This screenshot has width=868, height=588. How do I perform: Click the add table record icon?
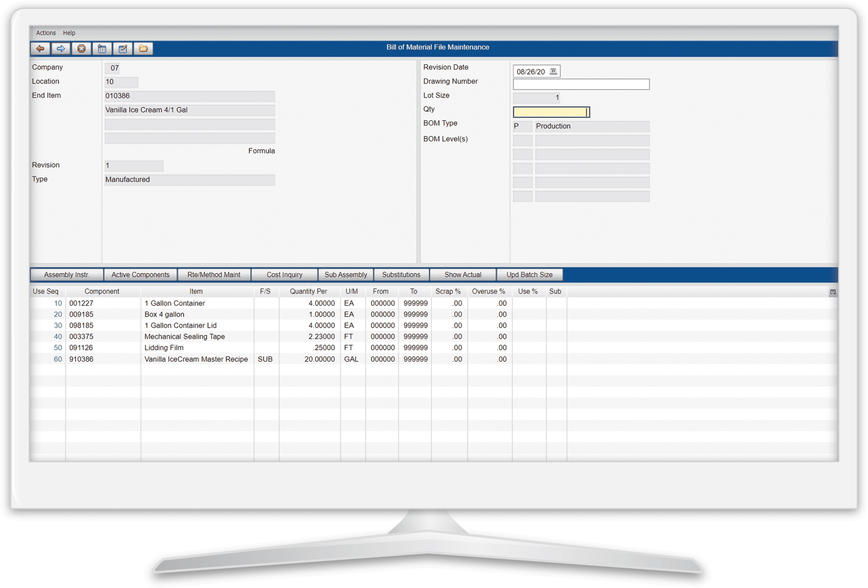click(102, 49)
